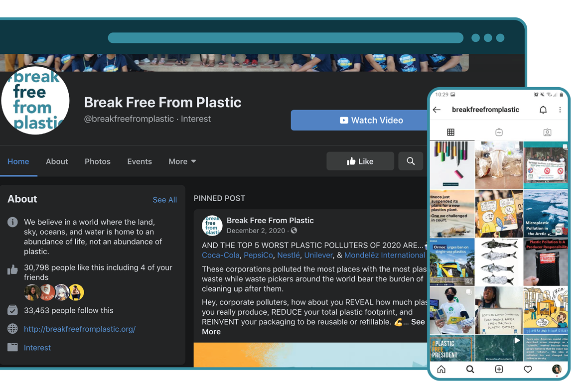Screen dimensions: 585x392
Task: Open the Plastic Free President post
Action: point(452,348)
